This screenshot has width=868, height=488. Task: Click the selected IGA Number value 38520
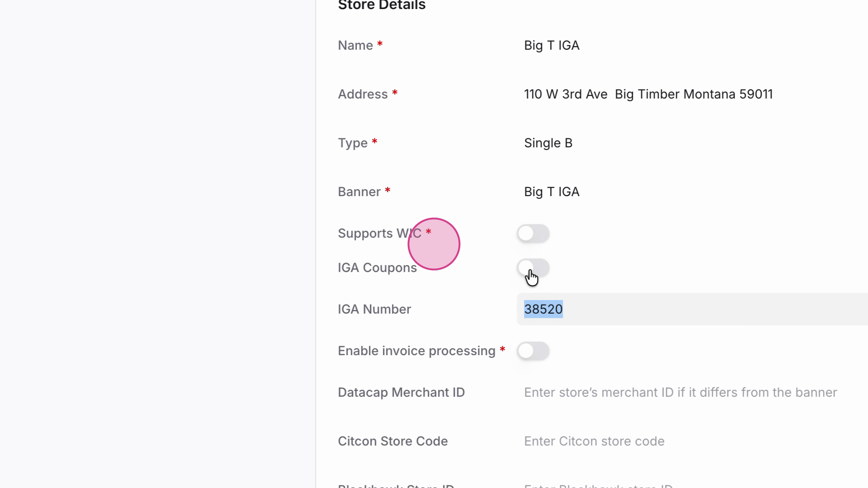tap(543, 309)
